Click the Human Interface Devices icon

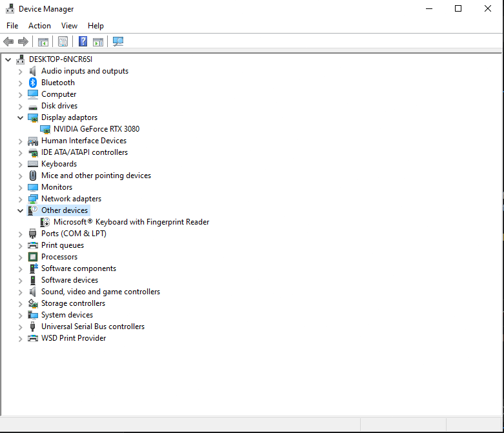pos(33,141)
